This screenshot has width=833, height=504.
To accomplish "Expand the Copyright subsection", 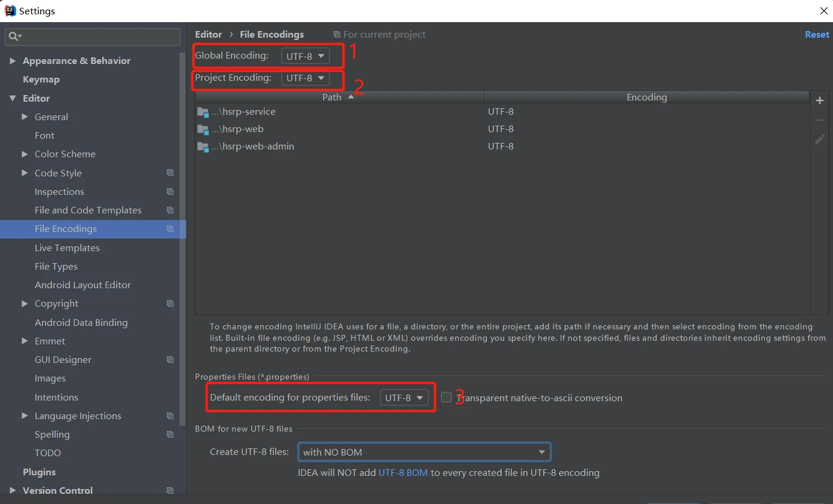I will pos(25,303).
